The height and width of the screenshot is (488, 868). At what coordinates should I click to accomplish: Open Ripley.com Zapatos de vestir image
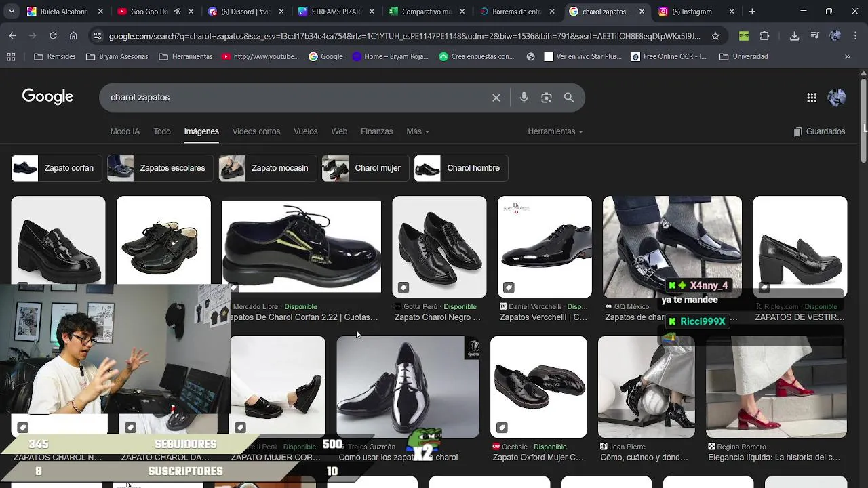800,247
